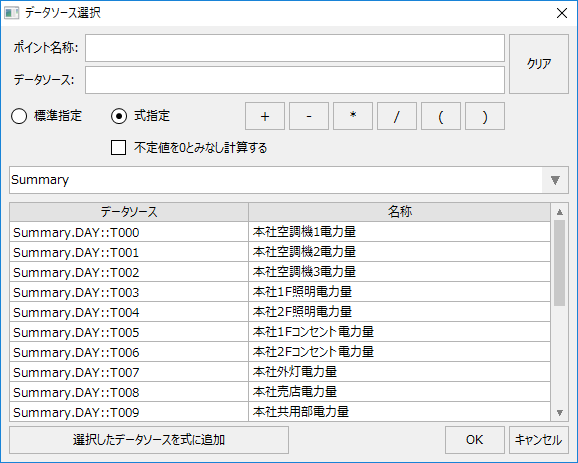Focus the ポイント名称 input field
The width and height of the screenshot is (578, 463).
(x=295, y=48)
